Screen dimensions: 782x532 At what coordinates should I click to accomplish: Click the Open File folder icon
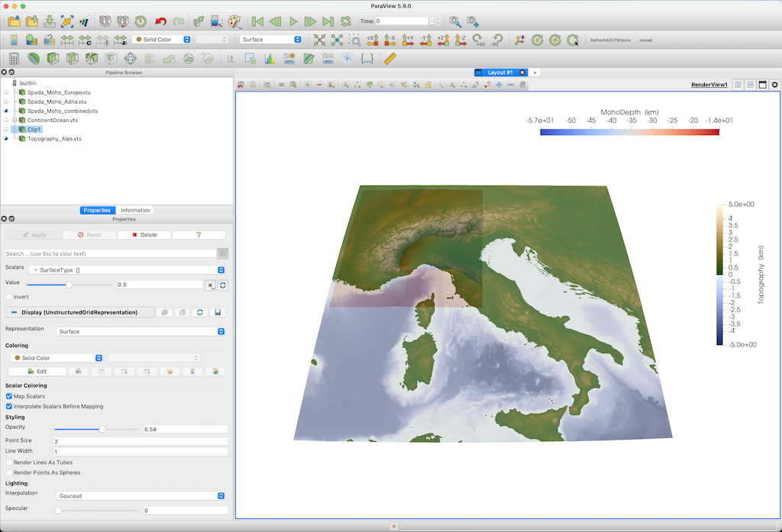[x=14, y=21]
